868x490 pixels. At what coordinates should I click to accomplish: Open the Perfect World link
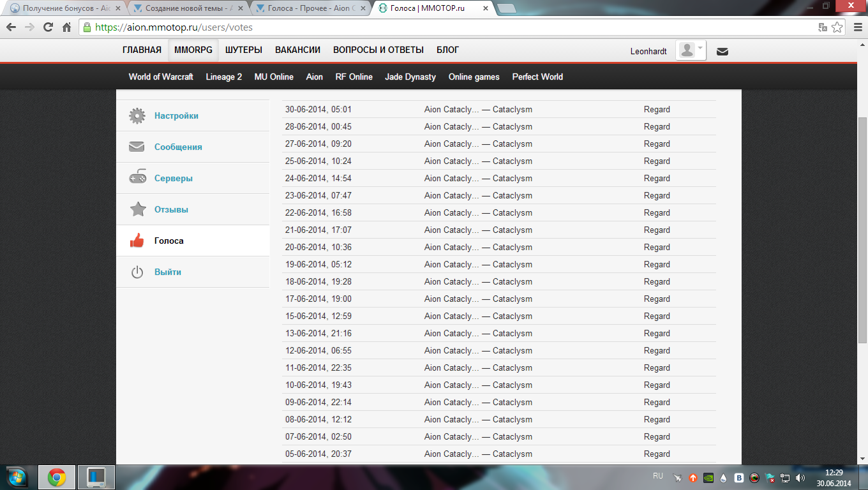coord(537,77)
